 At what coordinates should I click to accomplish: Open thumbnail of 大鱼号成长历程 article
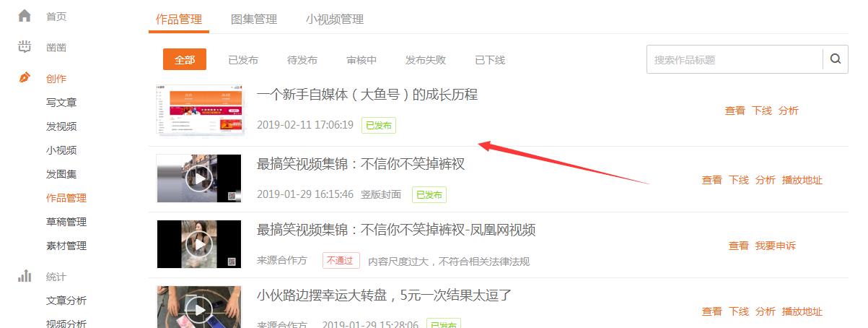click(198, 111)
